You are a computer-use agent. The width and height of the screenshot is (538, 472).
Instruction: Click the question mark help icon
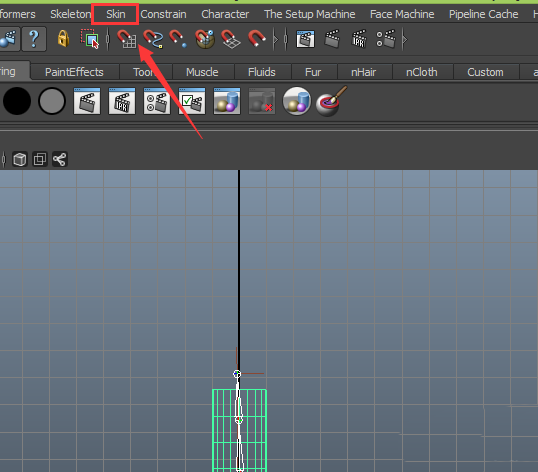[x=34, y=39]
